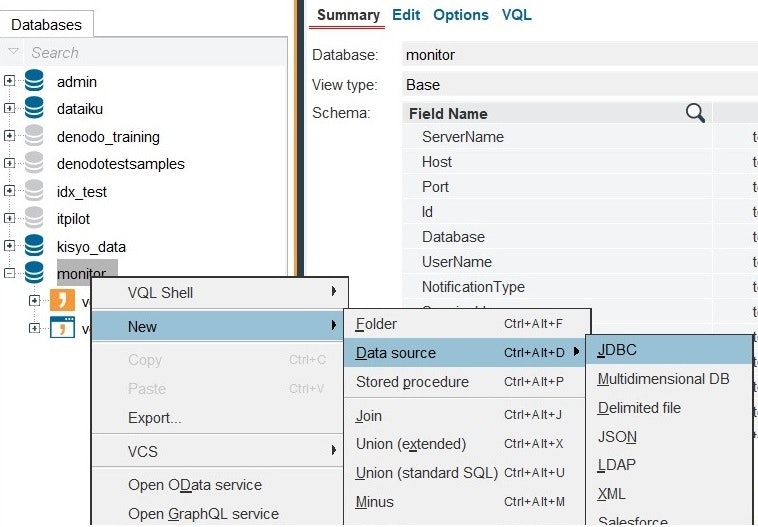Select Open GraphQL service
This screenshot has height=527, width=758.
point(218,513)
